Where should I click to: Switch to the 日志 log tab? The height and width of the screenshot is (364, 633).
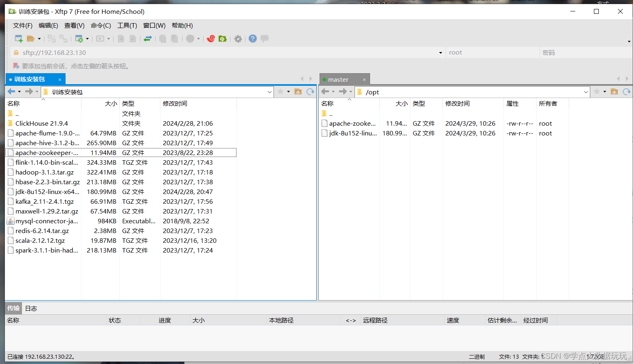tap(31, 308)
